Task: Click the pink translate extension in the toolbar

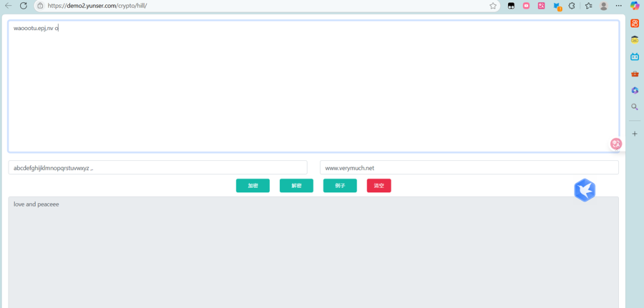Action: tap(541, 6)
